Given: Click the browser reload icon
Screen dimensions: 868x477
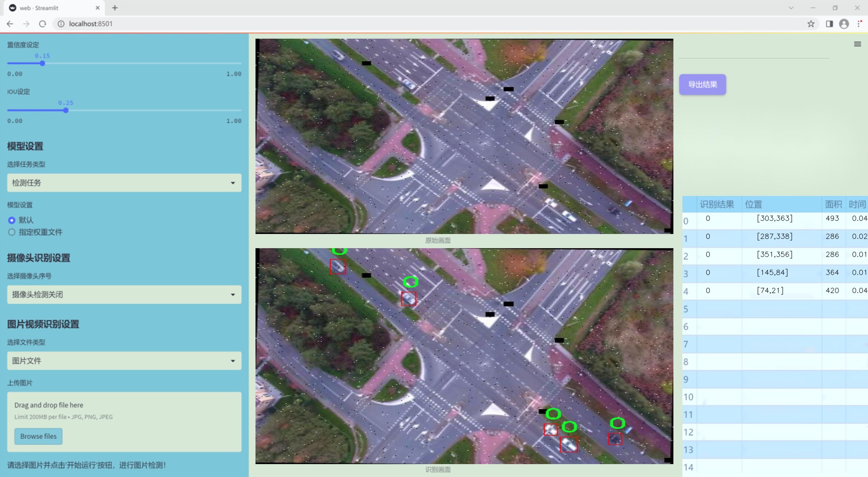Looking at the screenshot, I should click(x=43, y=24).
